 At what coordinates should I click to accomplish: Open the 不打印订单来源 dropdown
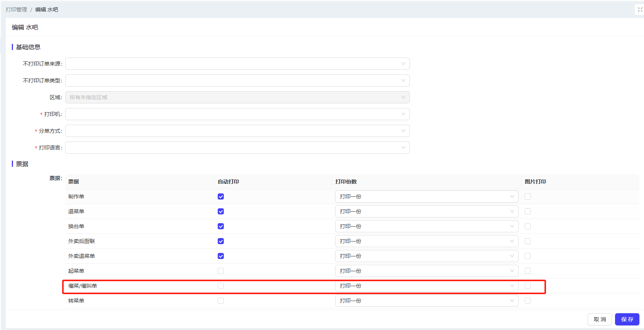click(238, 64)
